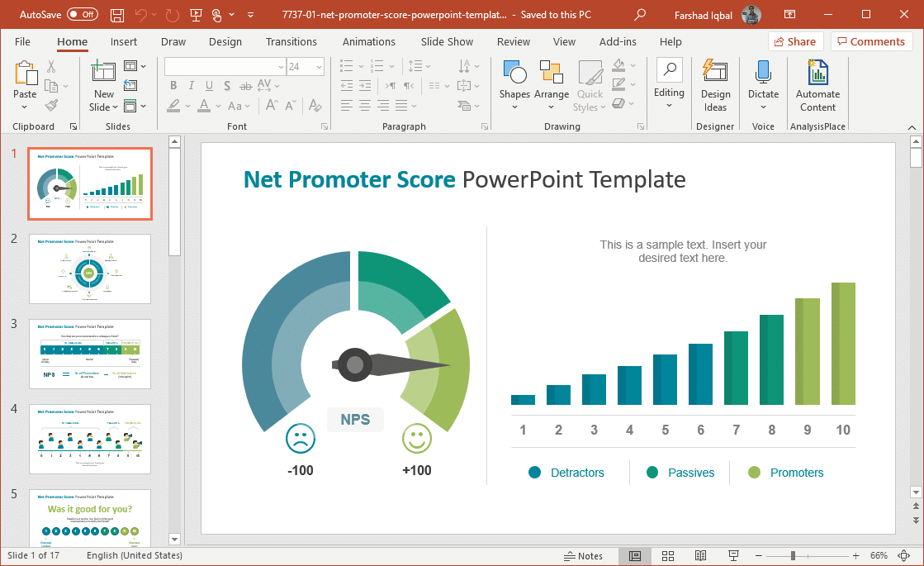Toggle AutoSave switch
The height and width of the screenshot is (566, 924).
82,15
